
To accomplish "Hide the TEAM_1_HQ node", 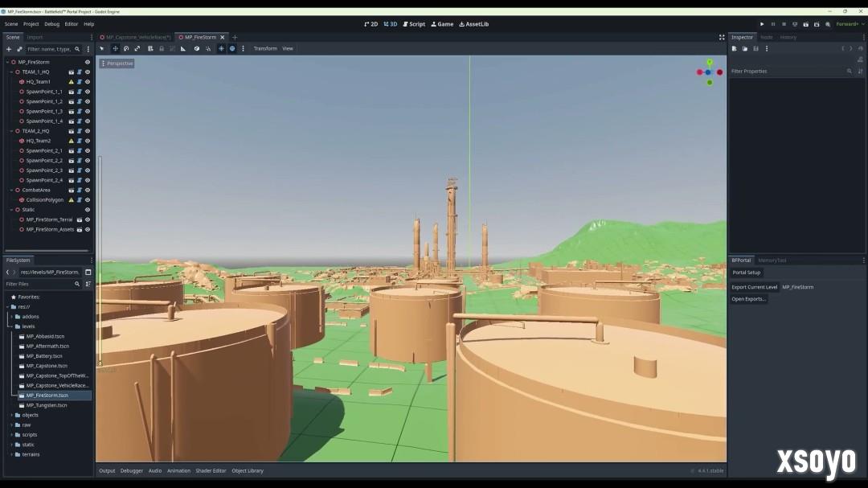I will 88,72.
